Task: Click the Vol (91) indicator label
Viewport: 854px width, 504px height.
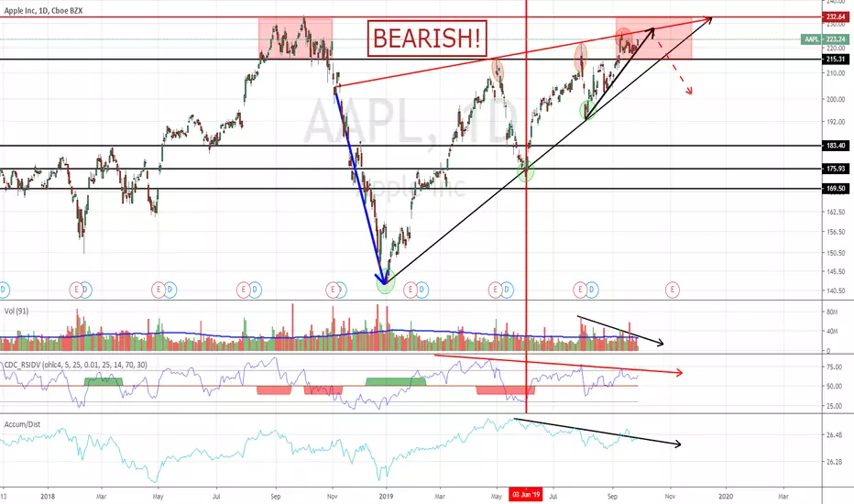Action: pos(16,312)
